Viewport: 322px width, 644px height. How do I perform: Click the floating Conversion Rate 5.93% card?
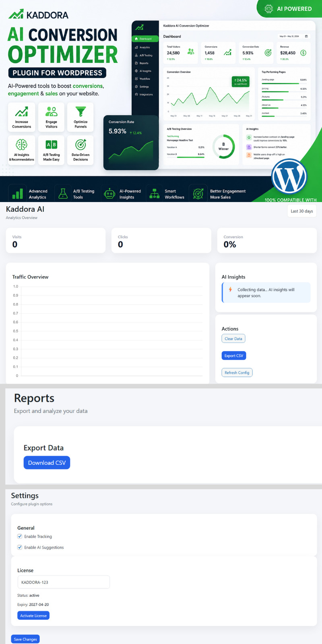click(131, 142)
